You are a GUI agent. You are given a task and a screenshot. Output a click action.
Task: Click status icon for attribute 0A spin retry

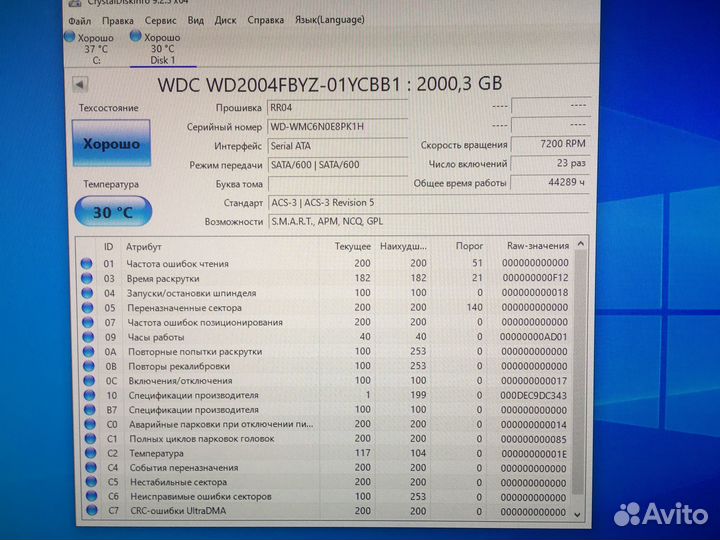(x=89, y=352)
